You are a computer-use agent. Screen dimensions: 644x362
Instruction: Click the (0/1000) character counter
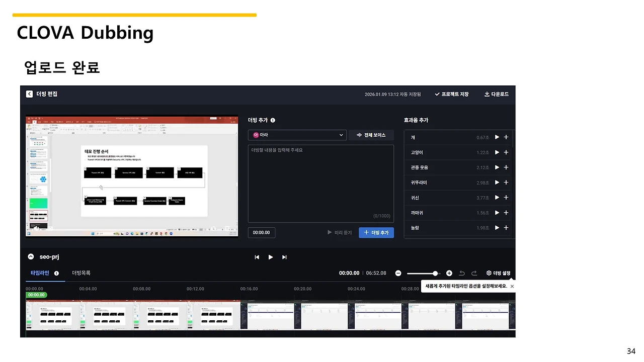(382, 216)
